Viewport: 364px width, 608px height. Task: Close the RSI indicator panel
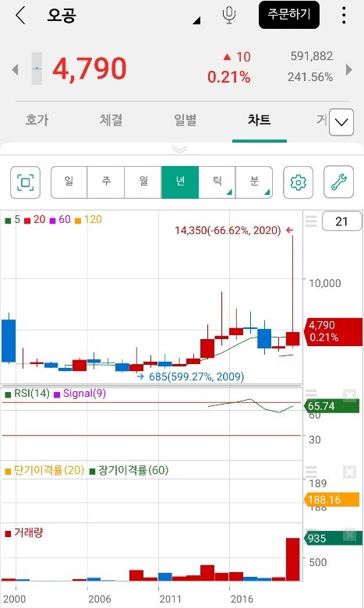click(349, 395)
